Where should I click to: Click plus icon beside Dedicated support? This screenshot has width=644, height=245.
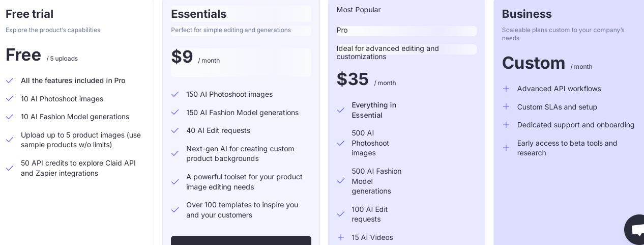(x=506, y=125)
